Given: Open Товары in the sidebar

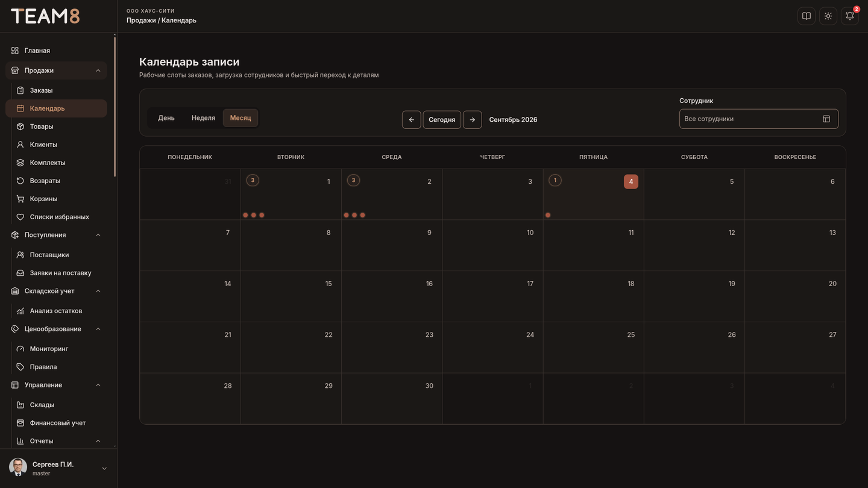Looking at the screenshot, I should [x=56, y=127].
